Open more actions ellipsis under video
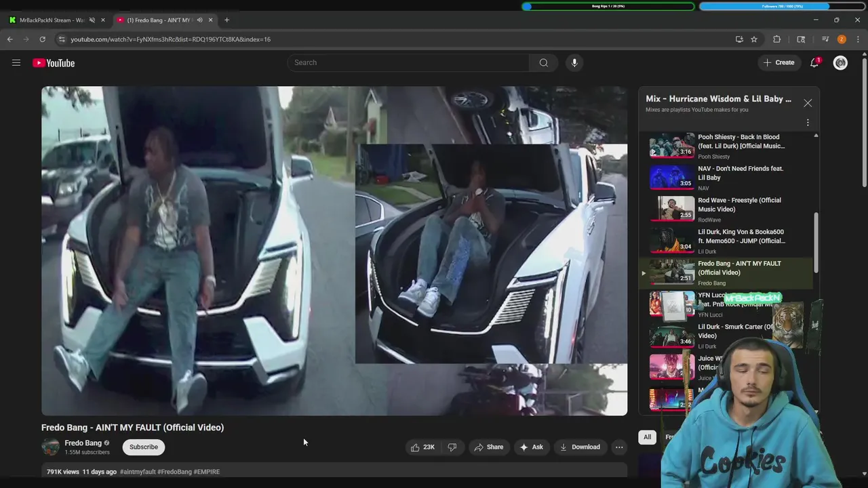The height and width of the screenshot is (488, 868). pos(618,447)
